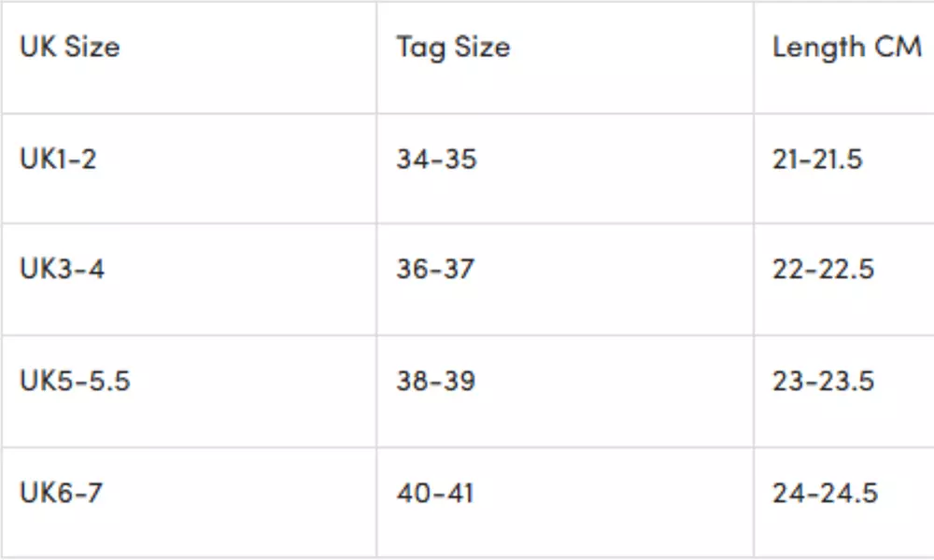Image resolution: width=934 pixels, height=560 pixels.
Task: Click the 23-23.5 length cell
Action: coord(823,382)
